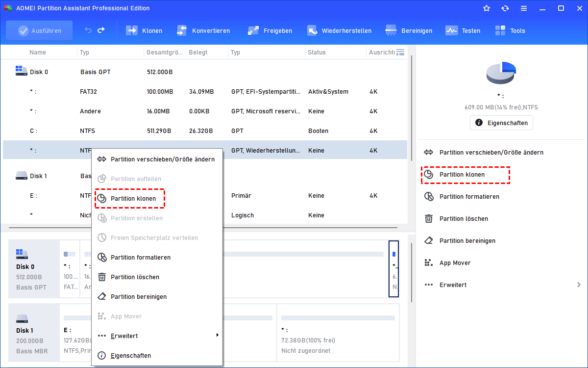Select the C: NTFS partition row
The width and height of the screenshot is (588, 368).
tap(205, 131)
